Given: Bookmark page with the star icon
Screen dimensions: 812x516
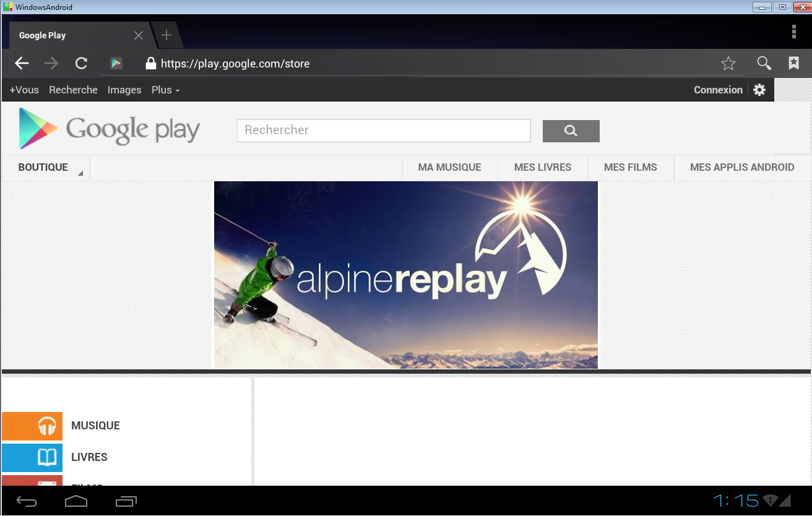Looking at the screenshot, I should click(728, 63).
